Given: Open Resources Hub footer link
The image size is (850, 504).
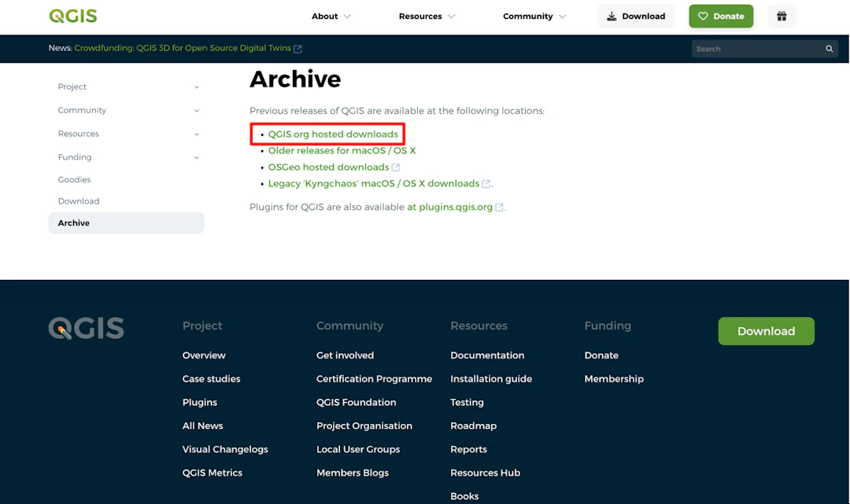Looking at the screenshot, I should point(485,473).
